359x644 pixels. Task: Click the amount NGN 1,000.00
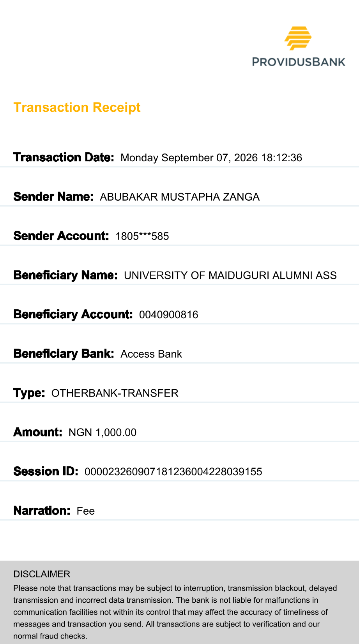pos(103,432)
